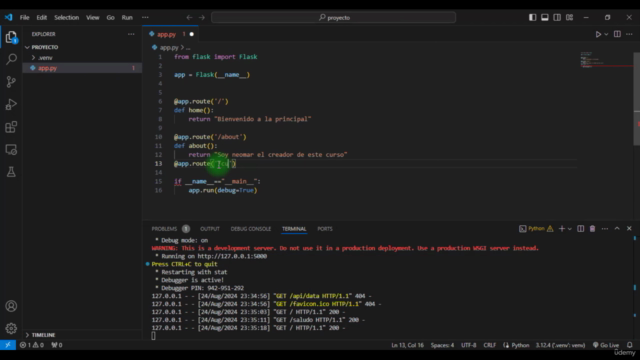This screenshot has width=640, height=360.
Task: Switch to the OUTPUT panel tab
Action: (x=210, y=229)
